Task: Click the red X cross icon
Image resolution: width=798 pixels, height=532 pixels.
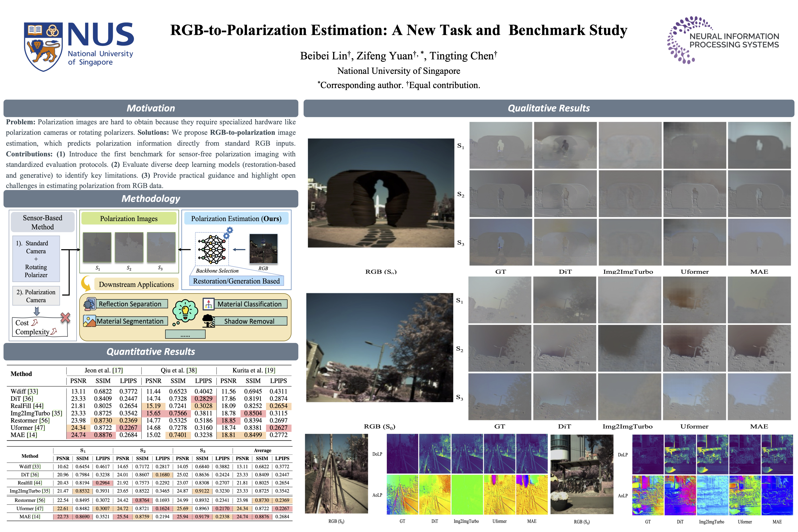Action: click(x=65, y=318)
